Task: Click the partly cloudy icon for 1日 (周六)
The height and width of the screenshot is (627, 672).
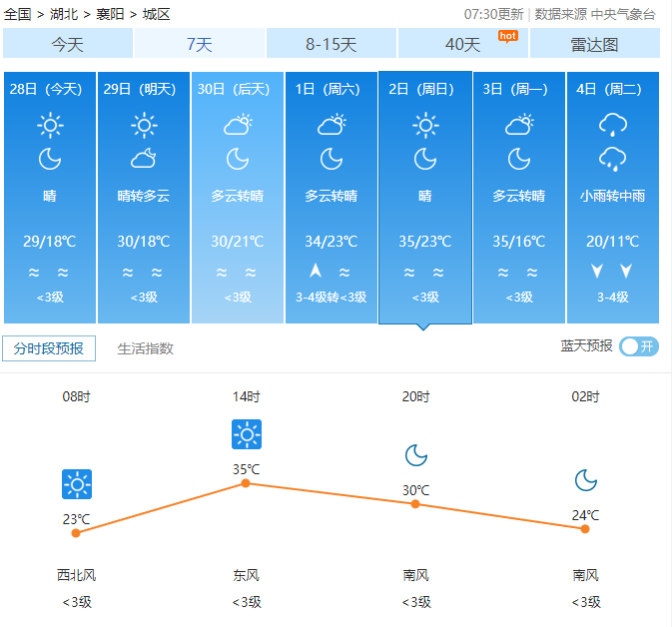Action: (332, 124)
